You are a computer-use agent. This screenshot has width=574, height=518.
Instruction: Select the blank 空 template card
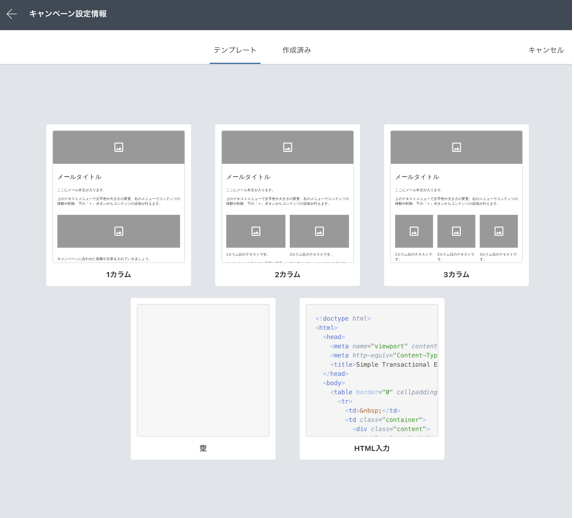203,379
